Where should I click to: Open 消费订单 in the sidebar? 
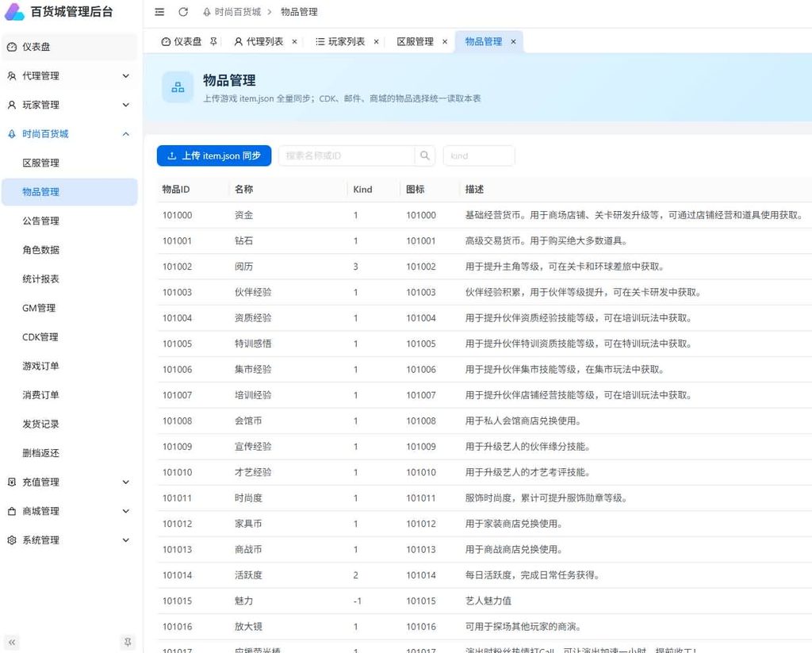(70, 395)
